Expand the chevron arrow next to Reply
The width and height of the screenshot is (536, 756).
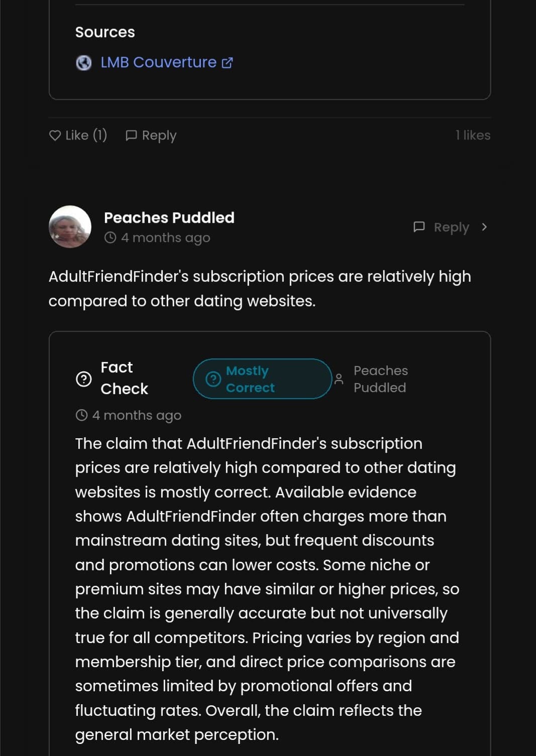pos(484,227)
